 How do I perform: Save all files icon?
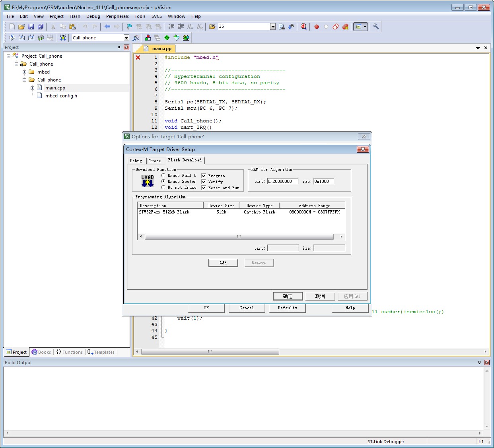pyautogui.click(x=41, y=27)
